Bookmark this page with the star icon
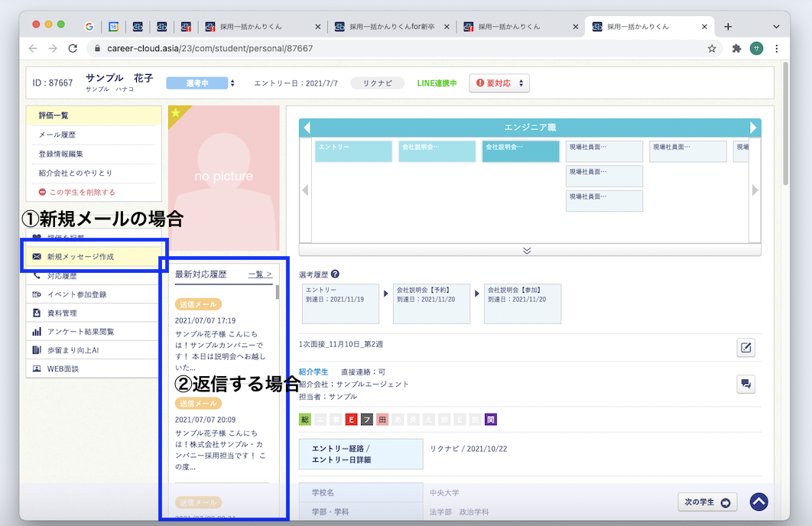The image size is (812, 526). (712, 48)
